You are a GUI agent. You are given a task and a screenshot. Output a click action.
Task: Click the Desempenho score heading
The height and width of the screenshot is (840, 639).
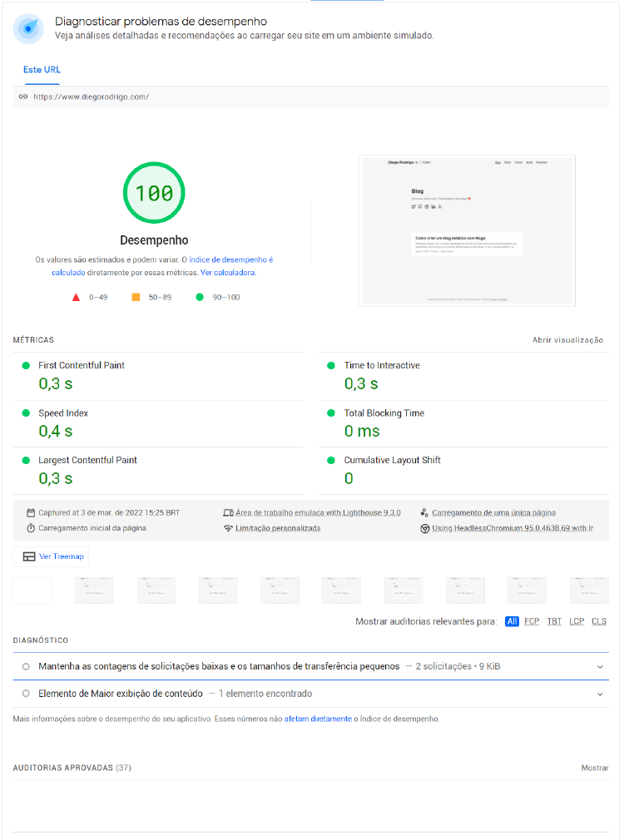pos(154,240)
